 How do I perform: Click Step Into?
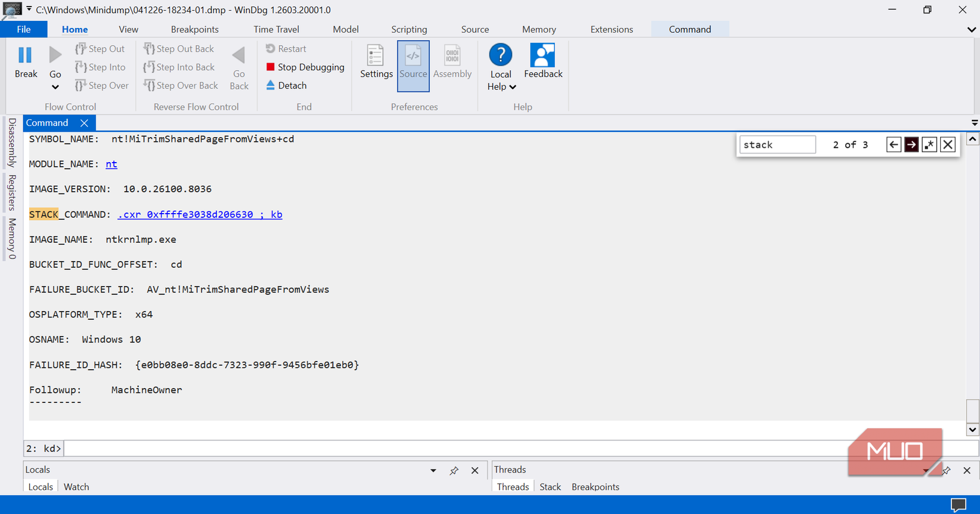tap(100, 67)
